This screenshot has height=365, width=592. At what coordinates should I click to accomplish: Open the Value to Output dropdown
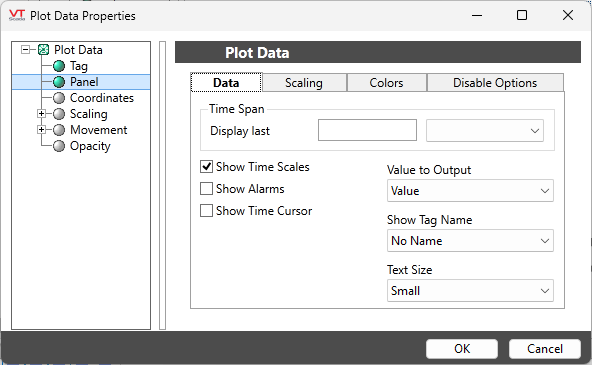470,191
